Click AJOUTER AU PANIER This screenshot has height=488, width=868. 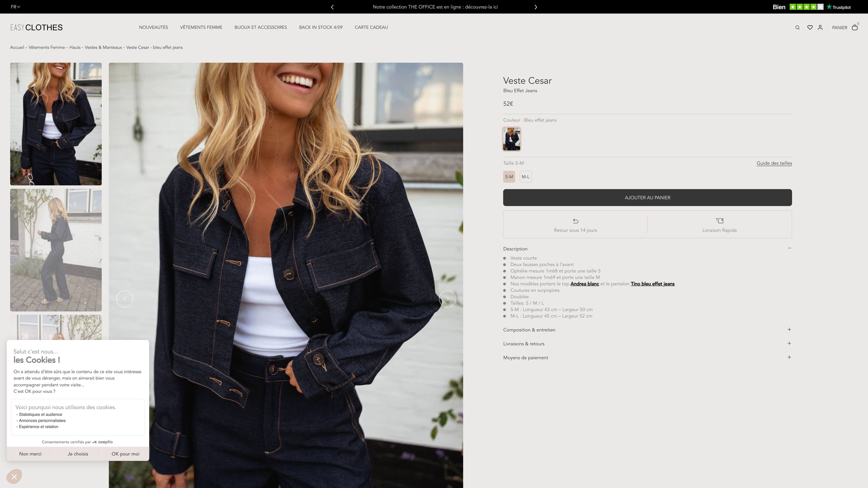point(647,198)
